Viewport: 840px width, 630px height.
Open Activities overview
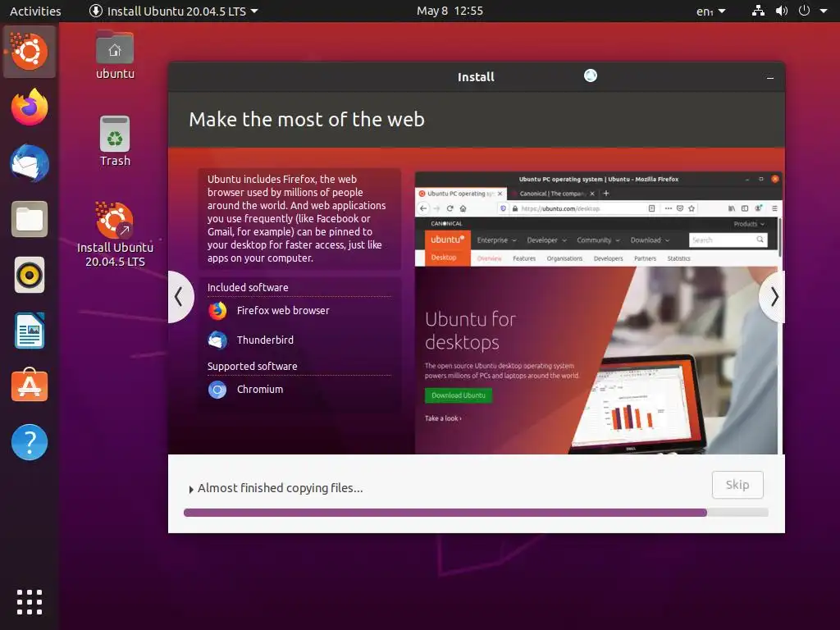click(x=35, y=11)
